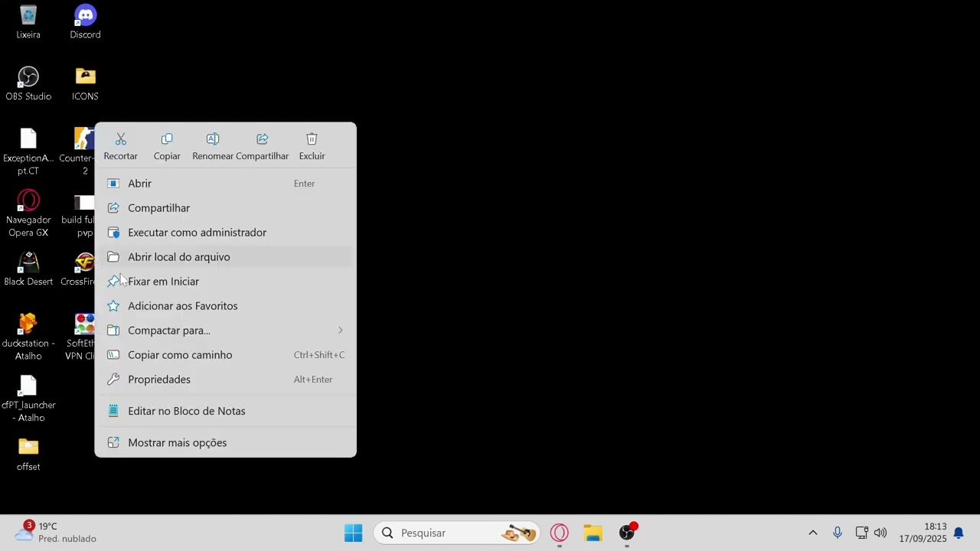980x551 pixels.
Task: Select the Discord desktop icon
Action: [x=85, y=22]
